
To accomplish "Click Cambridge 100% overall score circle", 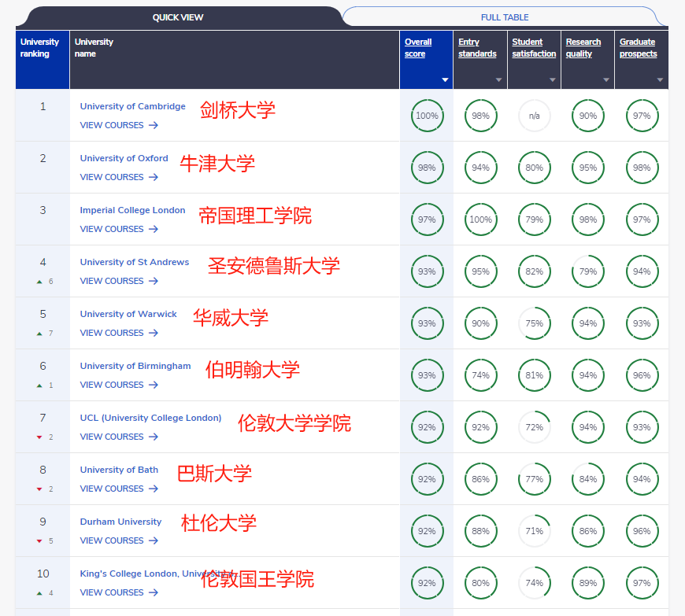I will (x=427, y=116).
